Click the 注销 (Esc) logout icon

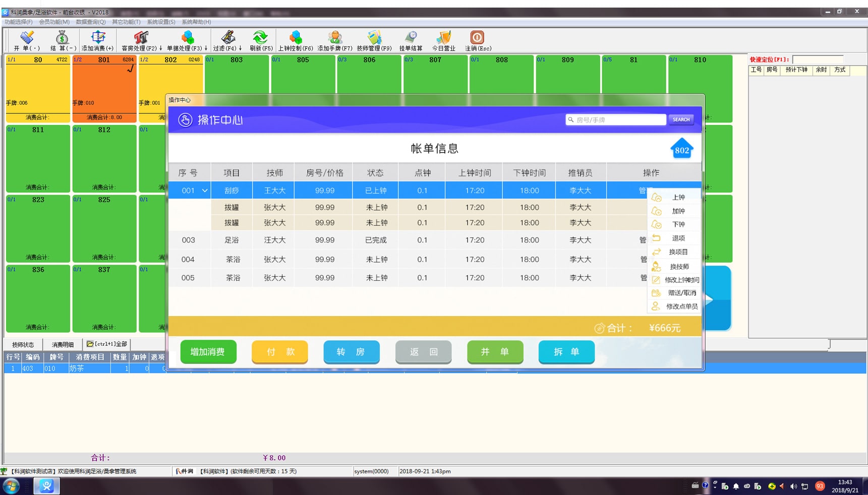coord(478,40)
